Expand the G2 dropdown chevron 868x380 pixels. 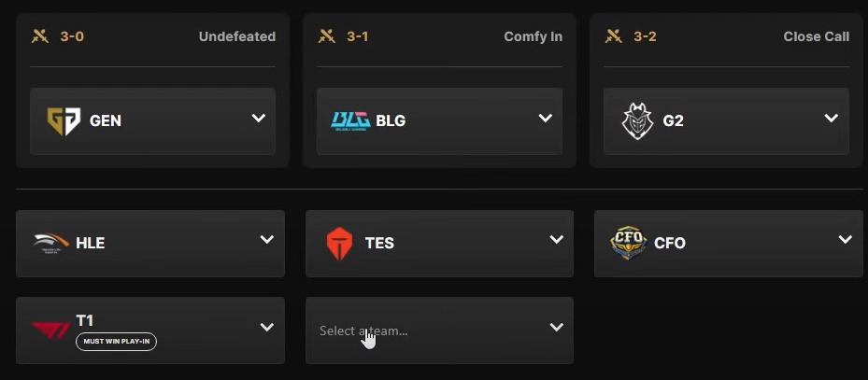click(x=832, y=119)
